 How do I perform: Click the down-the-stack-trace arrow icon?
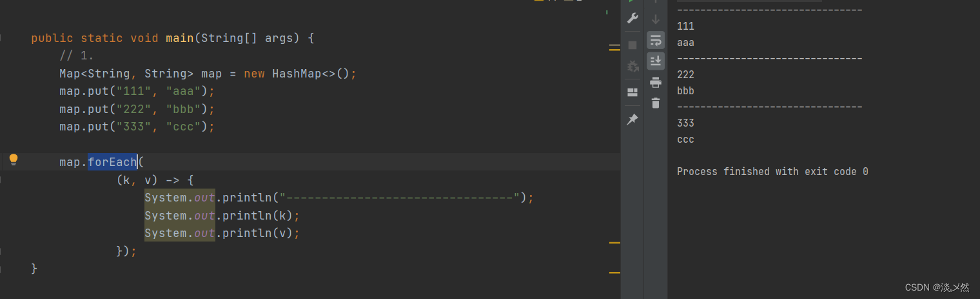click(x=656, y=19)
